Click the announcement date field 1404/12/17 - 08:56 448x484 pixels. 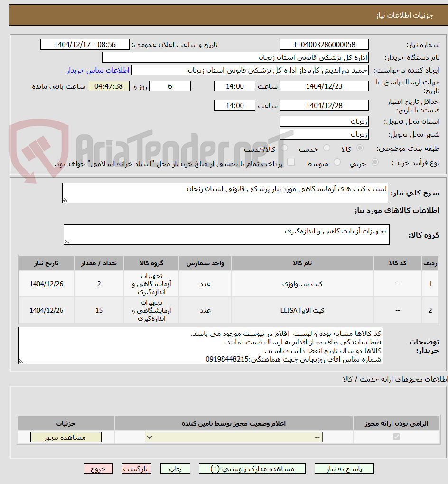tap(85, 45)
